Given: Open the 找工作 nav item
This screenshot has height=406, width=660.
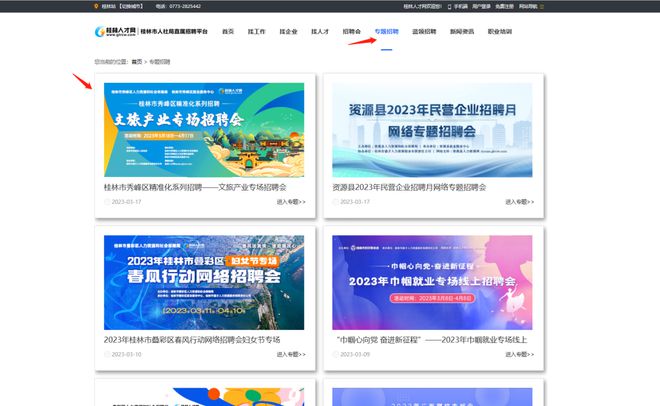Looking at the screenshot, I should 257,32.
